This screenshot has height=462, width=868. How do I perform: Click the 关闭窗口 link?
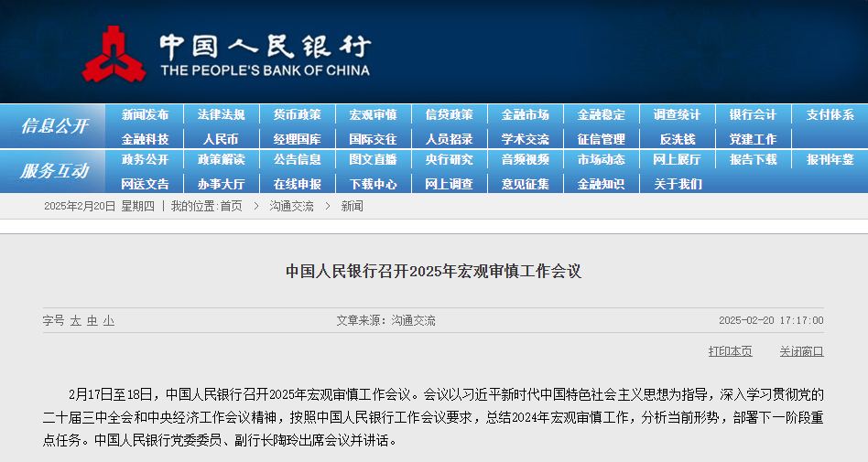tap(801, 351)
